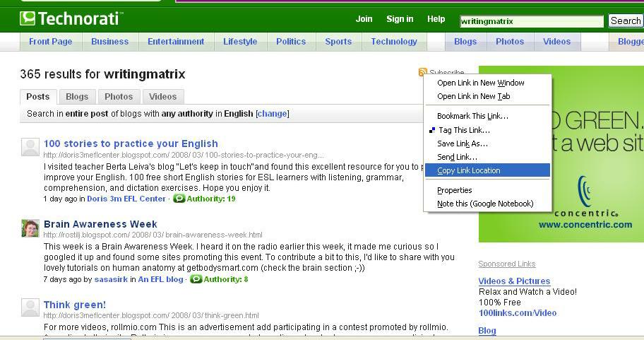Image resolution: width=644 pixels, height=340 pixels.
Task: Click the doris3meflcenter think-green.html URL
Action: (x=151, y=315)
